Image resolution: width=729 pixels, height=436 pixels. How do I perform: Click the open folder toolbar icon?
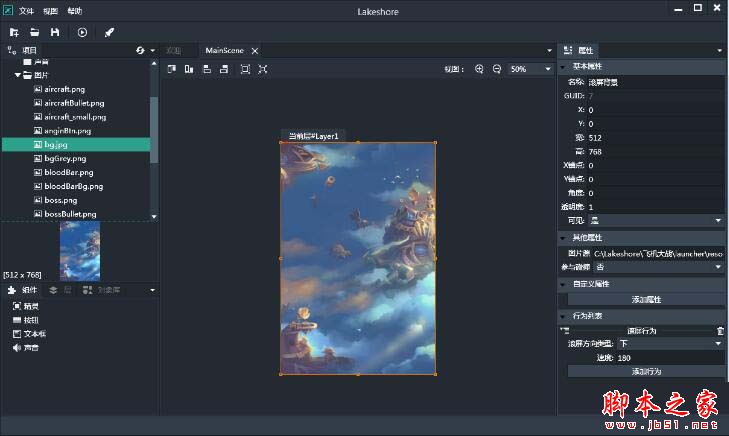tap(35, 32)
